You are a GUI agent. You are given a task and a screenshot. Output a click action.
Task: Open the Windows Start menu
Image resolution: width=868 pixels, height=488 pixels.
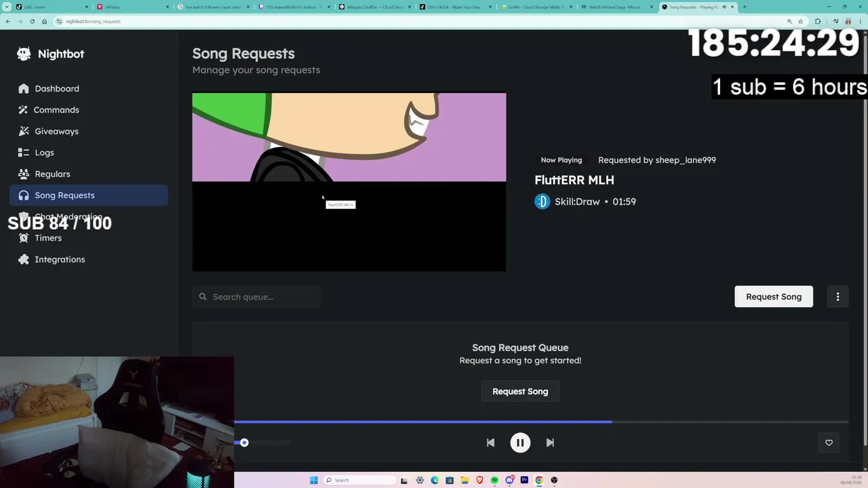313,480
